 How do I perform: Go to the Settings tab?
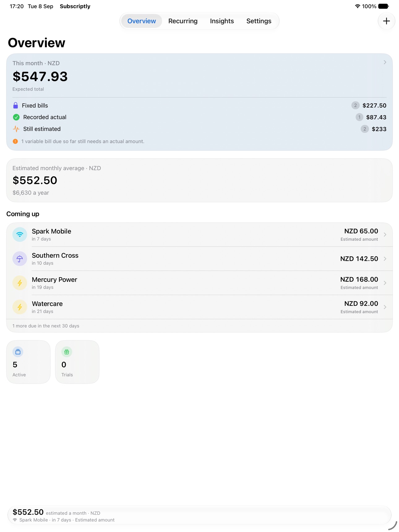259,21
